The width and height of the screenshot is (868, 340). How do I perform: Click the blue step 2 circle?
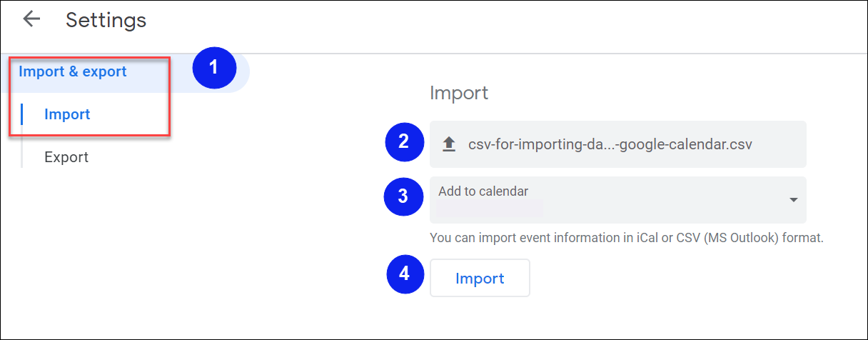[405, 141]
